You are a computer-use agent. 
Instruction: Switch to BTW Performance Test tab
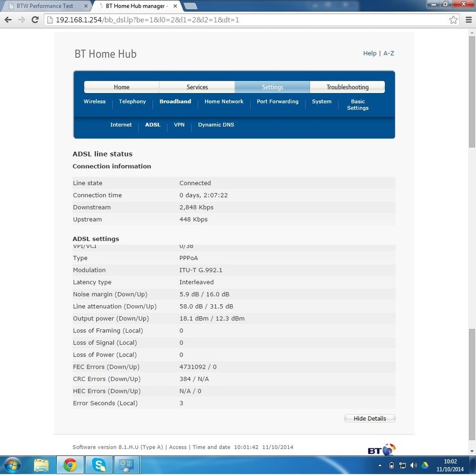tap(45, 6)
